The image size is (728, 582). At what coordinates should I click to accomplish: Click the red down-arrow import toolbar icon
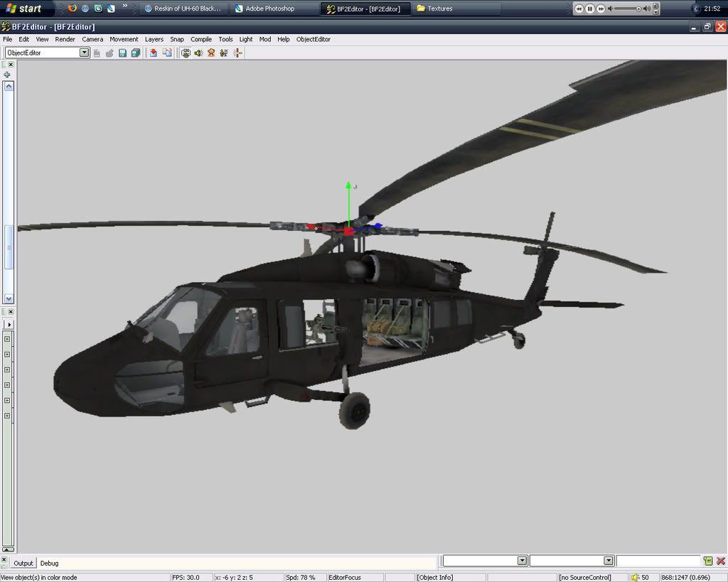[153, 53]
